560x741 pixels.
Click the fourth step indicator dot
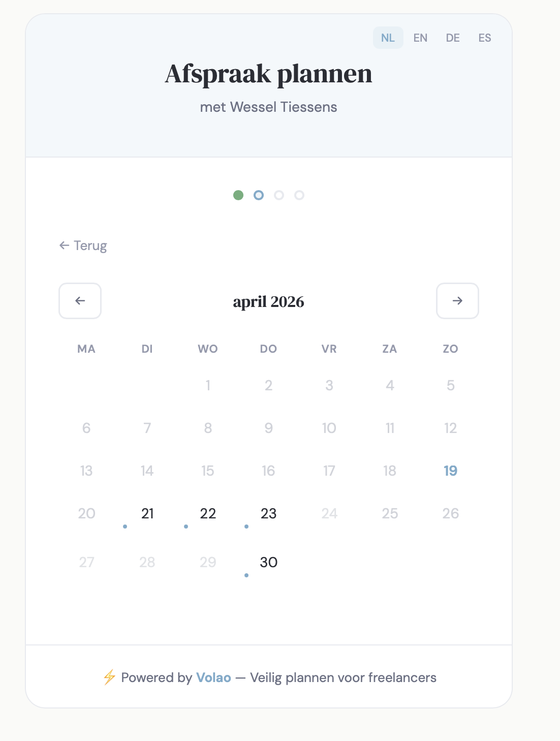click(x=299, y=195)
